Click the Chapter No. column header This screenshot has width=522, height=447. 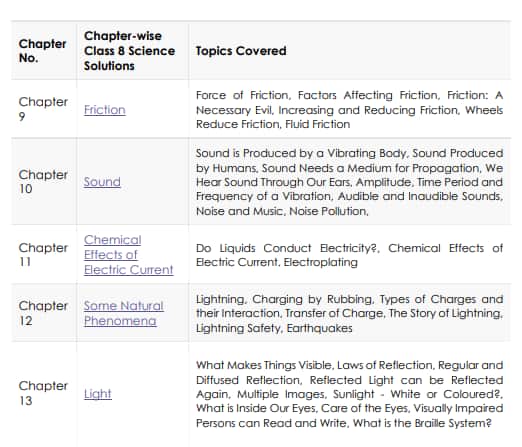(x=42, y=51)
